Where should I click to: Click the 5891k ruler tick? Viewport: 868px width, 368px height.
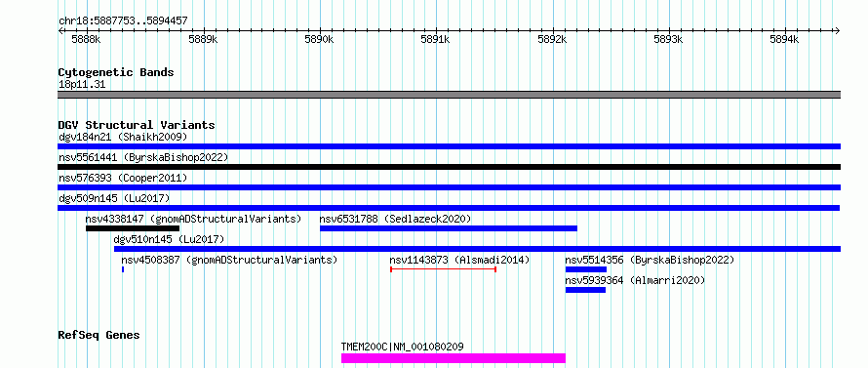point(436,39)
